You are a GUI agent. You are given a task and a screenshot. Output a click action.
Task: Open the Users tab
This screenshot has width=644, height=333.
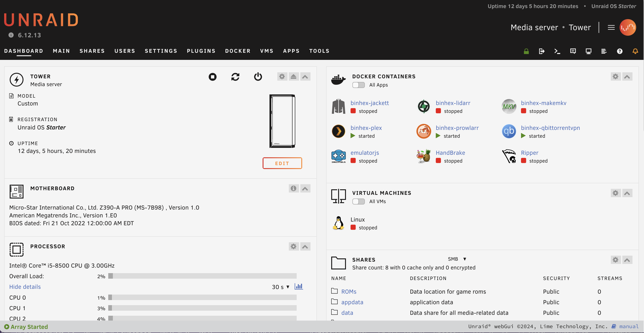(x=125, y=51)
